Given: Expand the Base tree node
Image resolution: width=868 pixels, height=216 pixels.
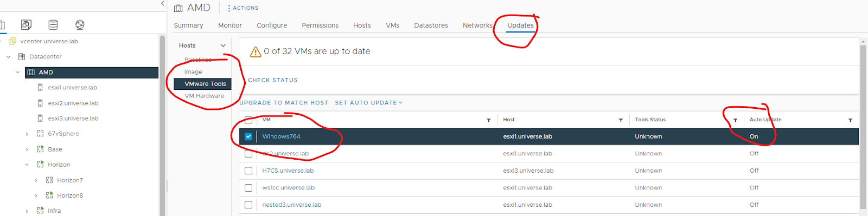Looking at the screenshot, I should 27,149.
